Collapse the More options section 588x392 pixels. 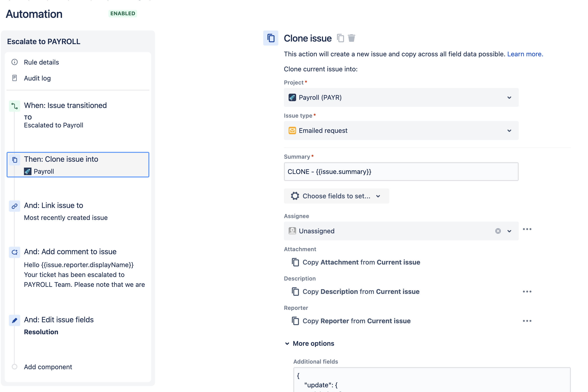coord(310,343)
